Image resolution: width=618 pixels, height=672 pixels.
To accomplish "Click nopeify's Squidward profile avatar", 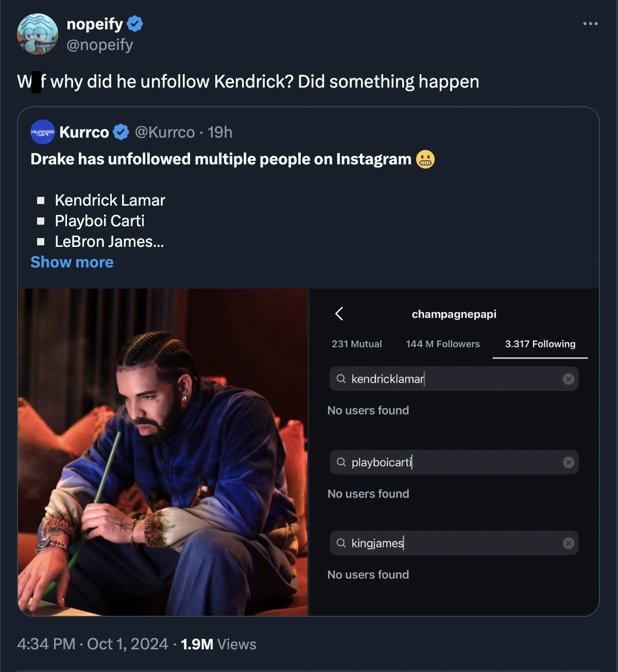I will point(37,34).
